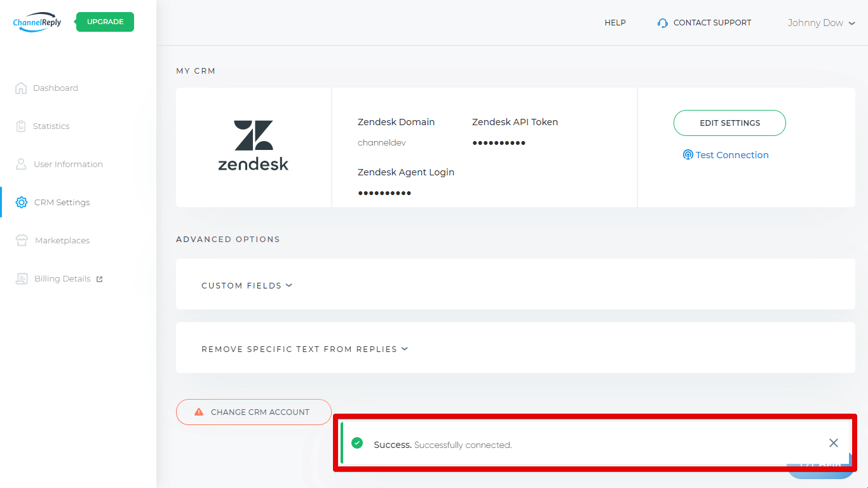868x488 pixels.
Task: Click the Test Connection signal icon
Action: click(x=688, y=154)
